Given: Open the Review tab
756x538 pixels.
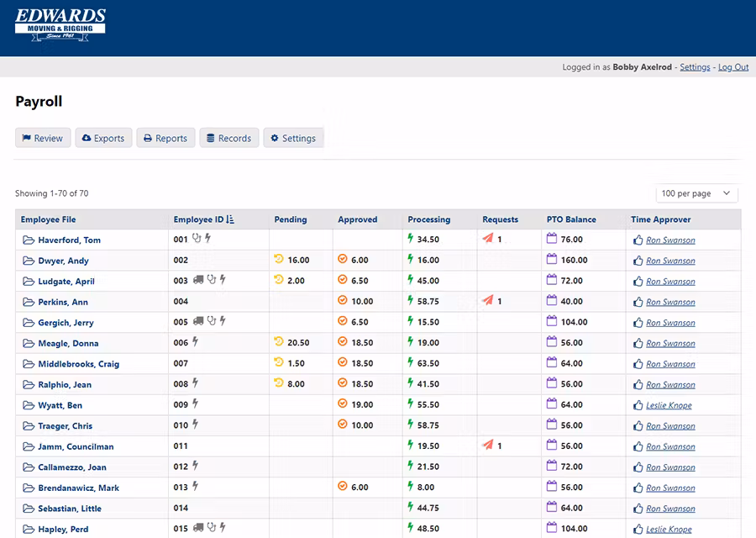Looking at the screenshot, I should (43, 138).
